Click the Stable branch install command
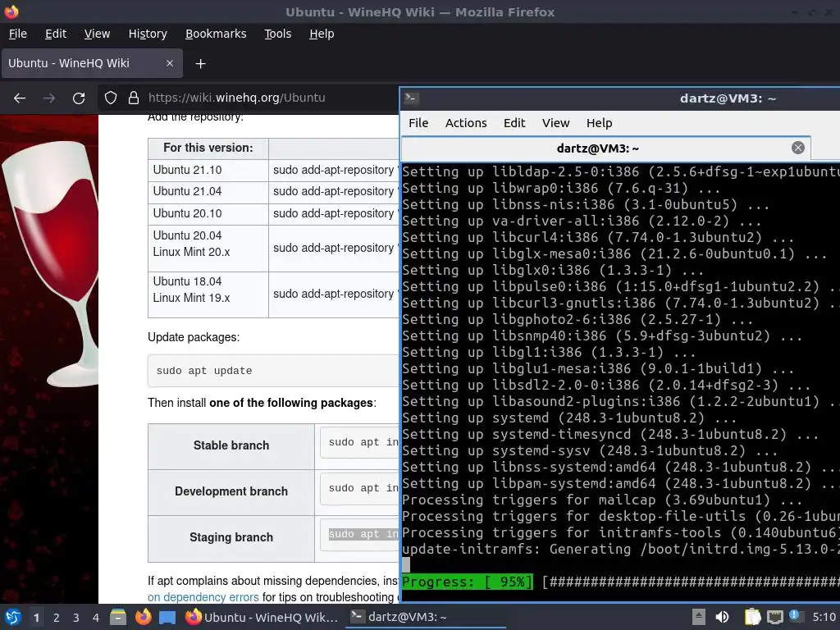The width and height of the screenshot is (840, 630). click(359, 442)
